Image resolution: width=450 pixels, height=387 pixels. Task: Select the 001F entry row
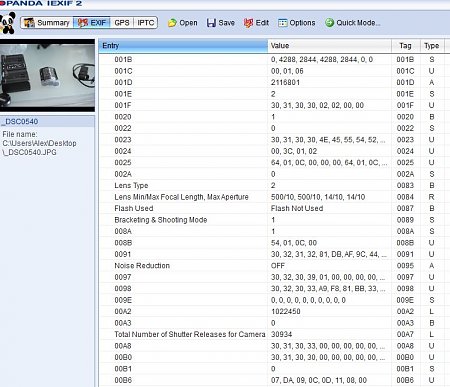pyautogui.click(x=123, y=105)
